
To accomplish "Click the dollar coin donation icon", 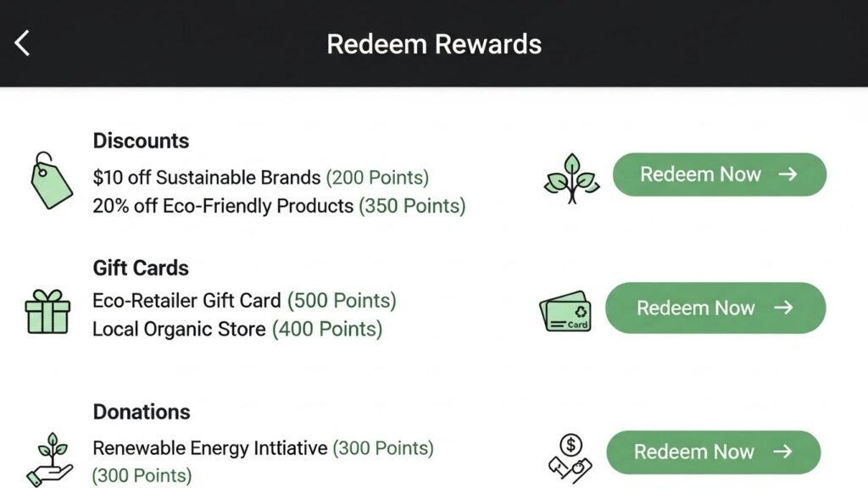I will 569,452.
